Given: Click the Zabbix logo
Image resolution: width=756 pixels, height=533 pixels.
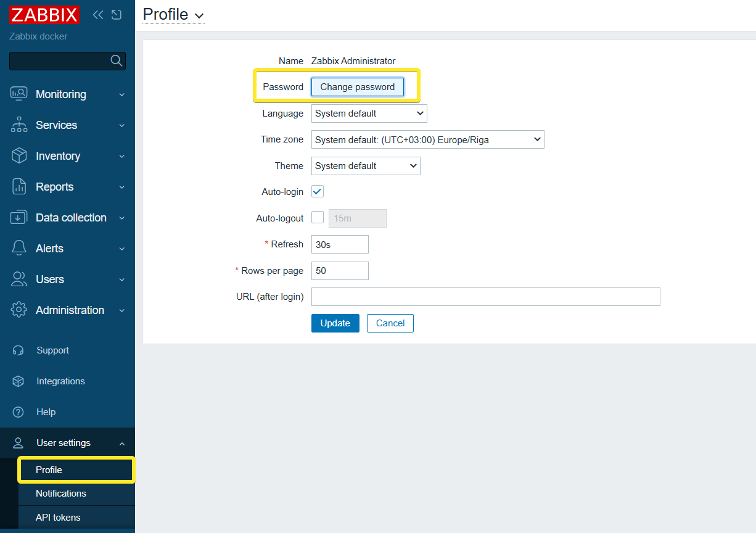Looking at the screenshot, I should tap(44, 15).
